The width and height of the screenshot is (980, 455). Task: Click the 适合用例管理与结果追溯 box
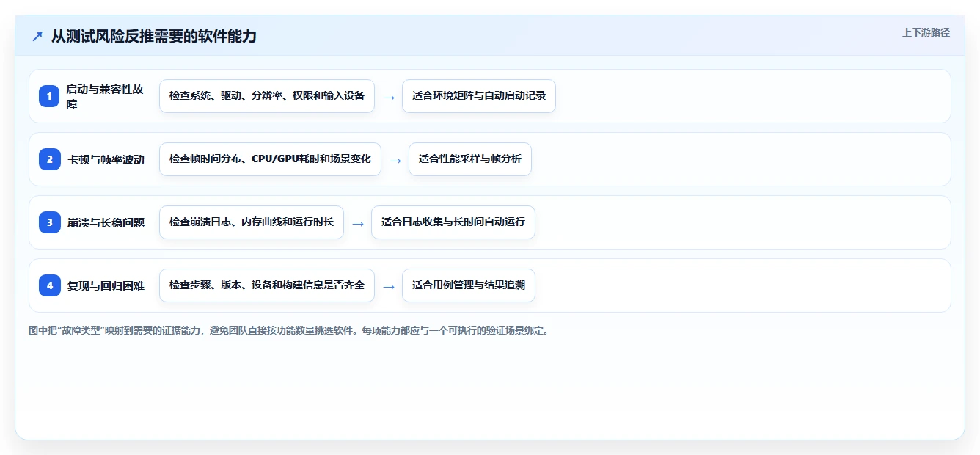(469, 285)
